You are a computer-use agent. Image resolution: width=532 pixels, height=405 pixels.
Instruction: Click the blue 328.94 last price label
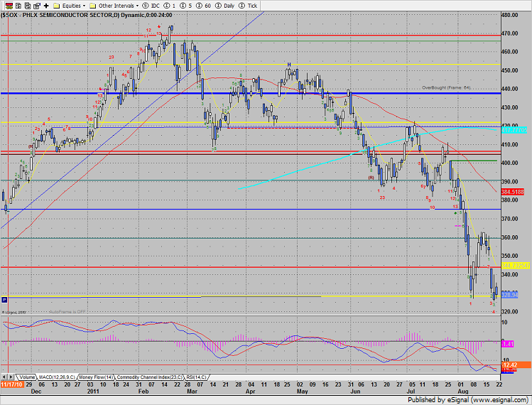click(x=509, y=295)
